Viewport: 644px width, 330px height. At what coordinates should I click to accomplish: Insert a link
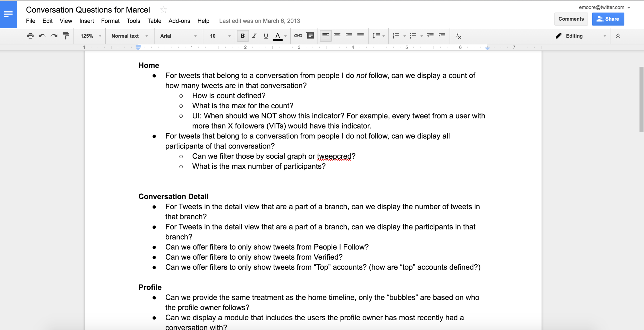pos(298,36)
